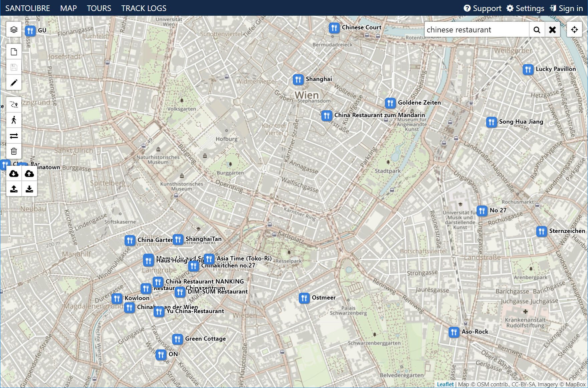Viewport: 588px width, 388px height.
Task: Select the China Restaurant NANKING marker
Action: click(x=158, y=282)
